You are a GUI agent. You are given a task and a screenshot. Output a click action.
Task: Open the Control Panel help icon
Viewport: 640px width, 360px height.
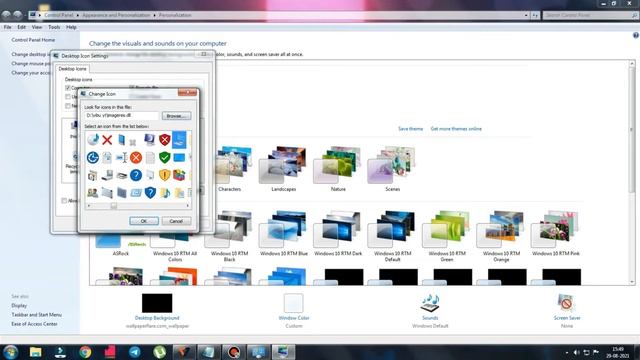(x=636, y=36)
